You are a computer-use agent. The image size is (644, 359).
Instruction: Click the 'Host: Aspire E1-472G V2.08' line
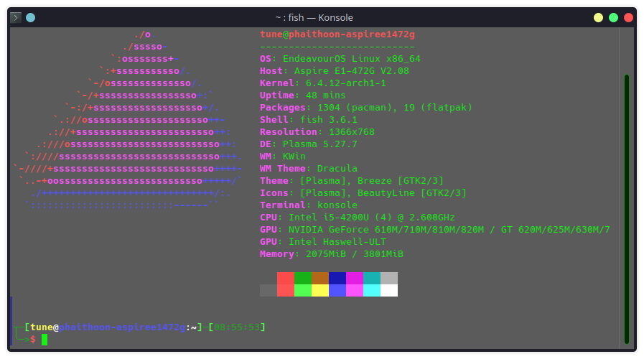tap(335, 71)
